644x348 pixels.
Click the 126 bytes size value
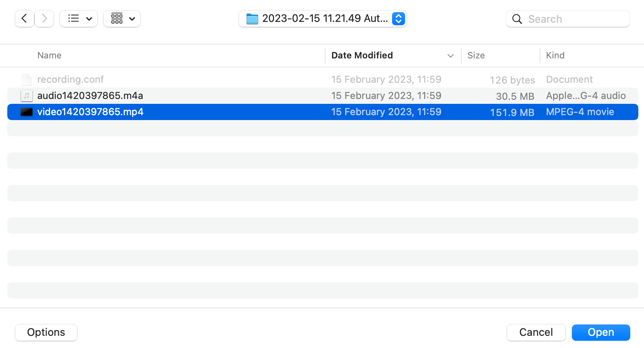(512, 80)
